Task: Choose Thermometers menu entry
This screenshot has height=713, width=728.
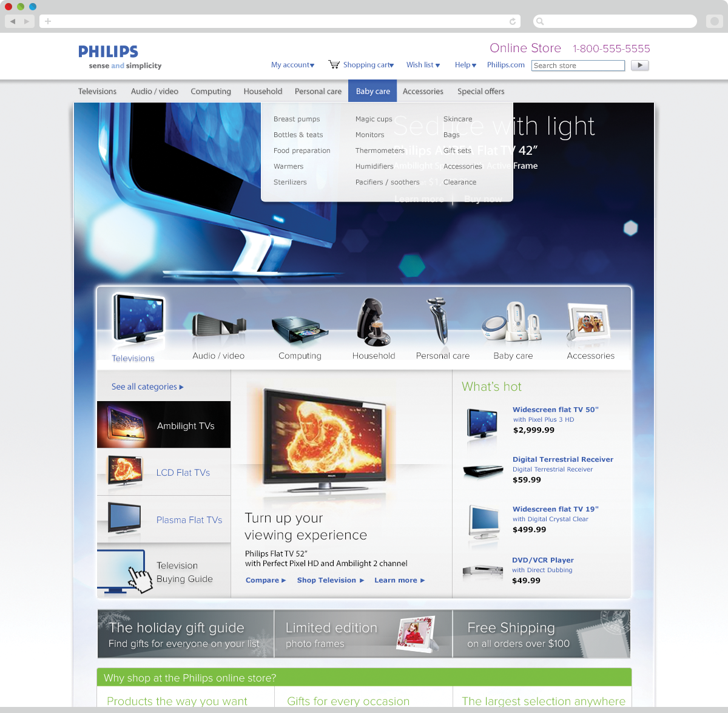Action: 380,150
